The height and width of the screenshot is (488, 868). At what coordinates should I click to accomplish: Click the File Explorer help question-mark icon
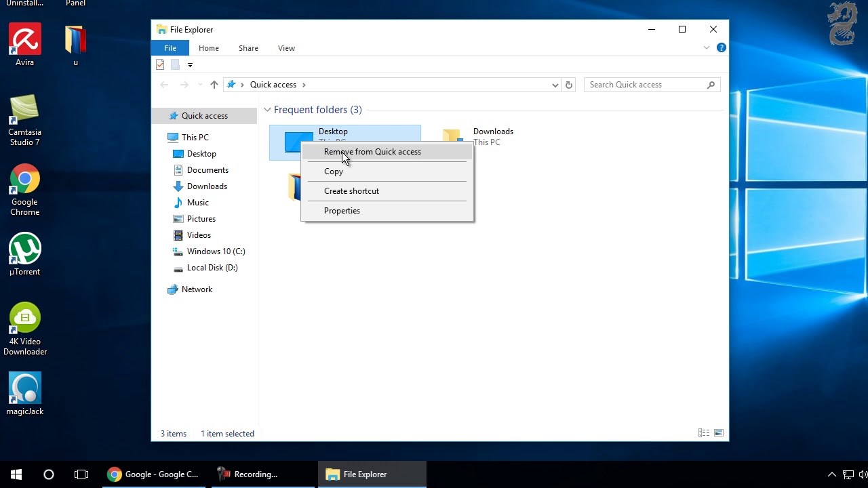tap(722, 47)
